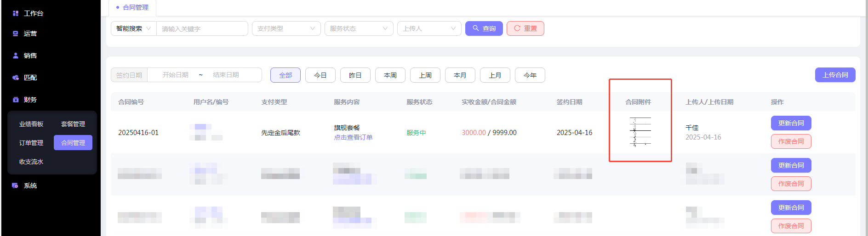Open the 服务状态 dropdown
Viewport: 868px width, 236px height.
[x=359, y=28]
